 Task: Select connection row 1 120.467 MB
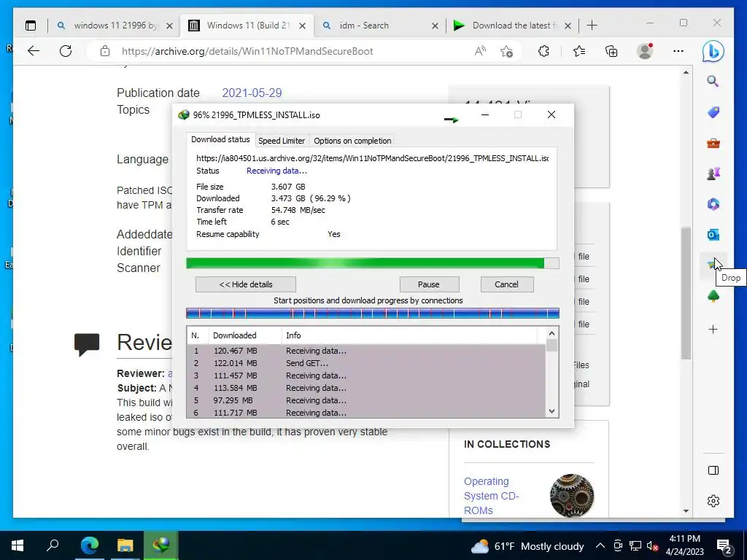[366, 351]
